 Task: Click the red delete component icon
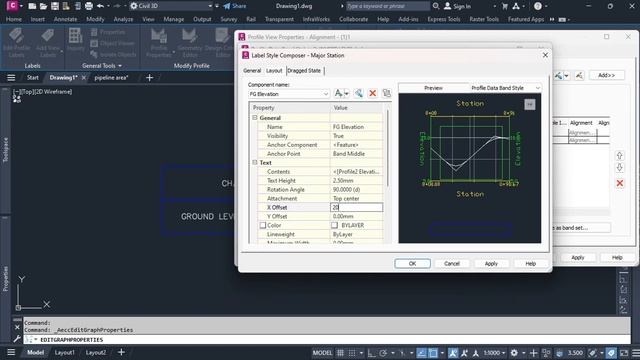[372, 93]
